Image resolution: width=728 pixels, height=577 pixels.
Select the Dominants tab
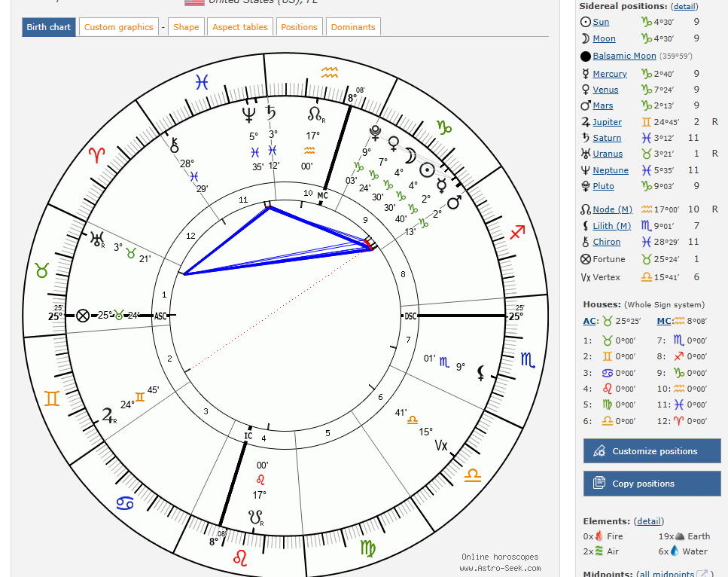[x=352, y=27]
